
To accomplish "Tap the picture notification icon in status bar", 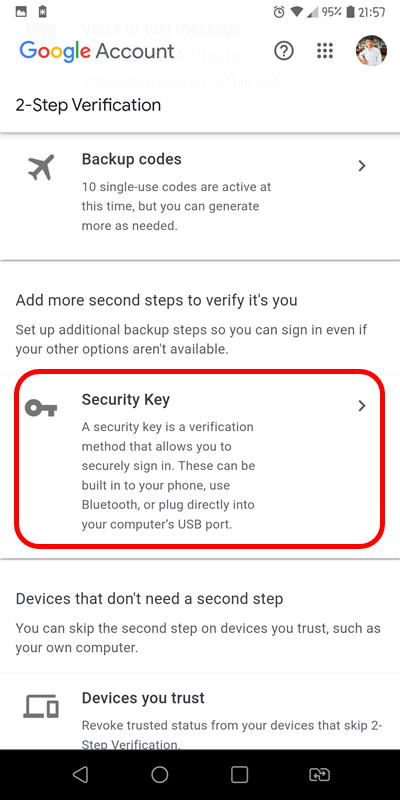I will (x=21, y=12).
